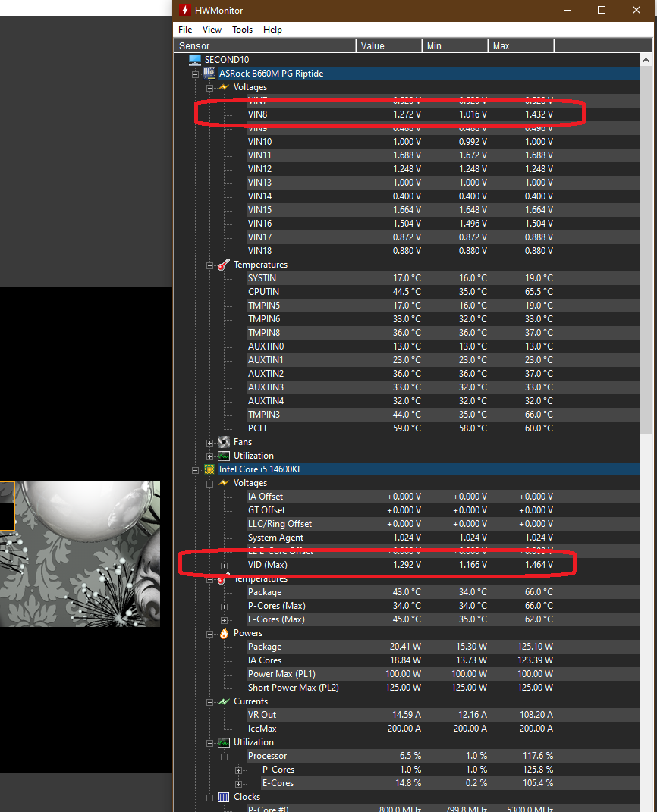
Task: Select the SYSTIN temperature row
Action: click(x=442, y=278)
